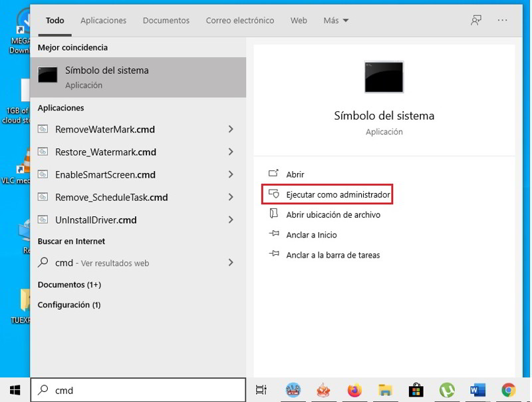Click Abrir ubicación de archivo
The width and height of the screenshot is (532, 402).
point(332,215)
